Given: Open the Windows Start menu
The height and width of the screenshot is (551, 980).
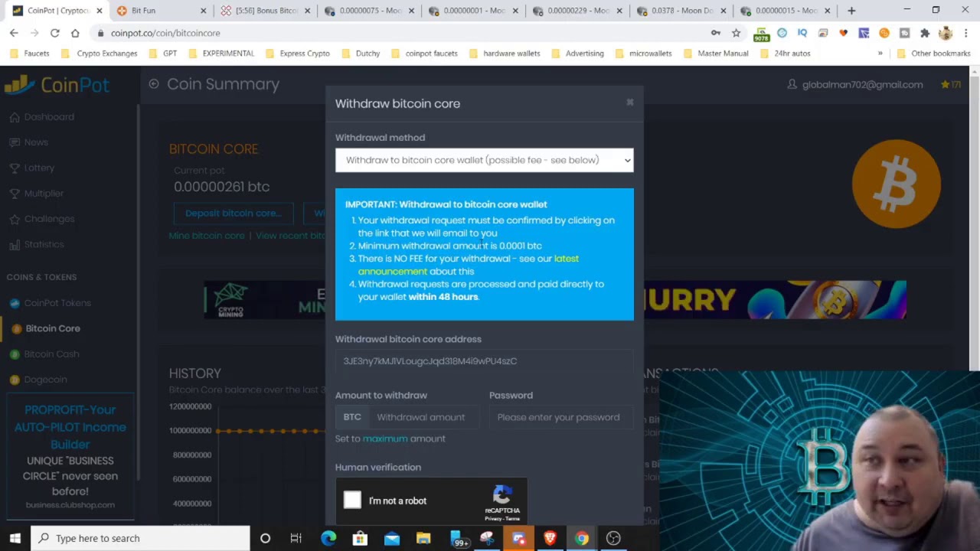Looking at the screenshot, I should coord(15,538).
